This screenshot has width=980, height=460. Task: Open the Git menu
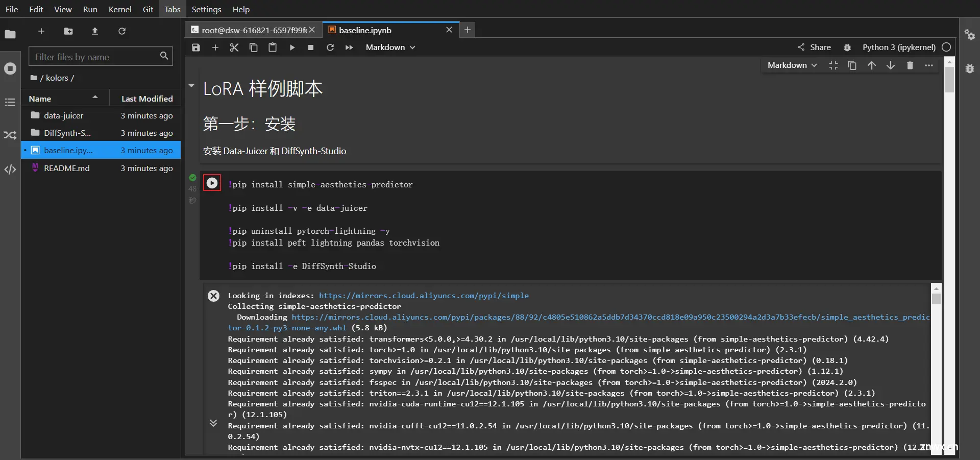[148, 9]
